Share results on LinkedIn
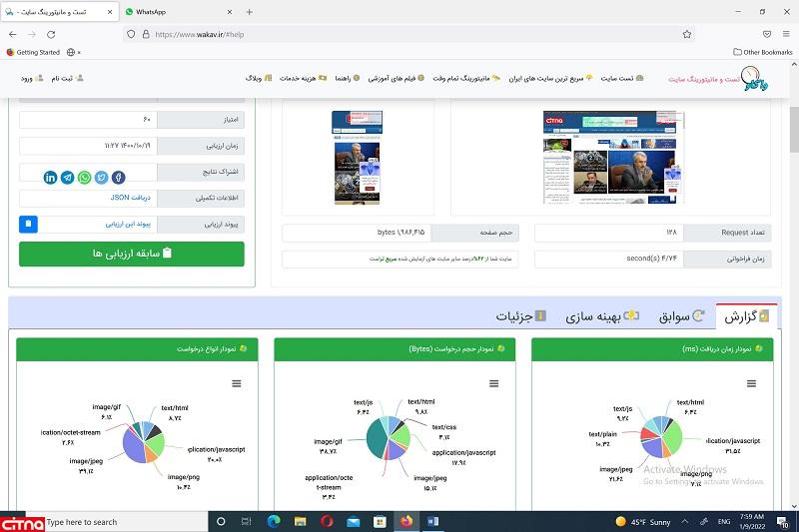 click(51, 178)
